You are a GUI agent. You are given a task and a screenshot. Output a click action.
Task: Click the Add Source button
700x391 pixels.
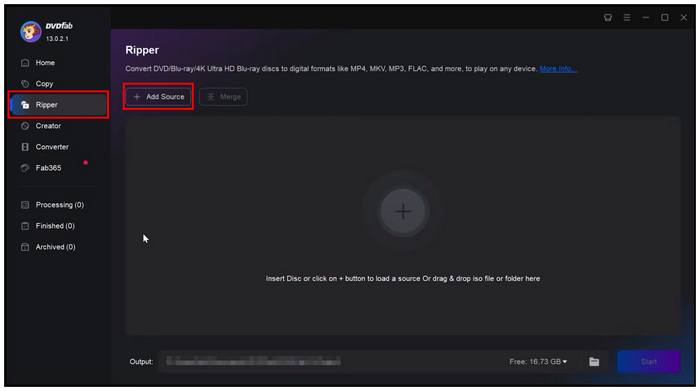tap(158, 97)
